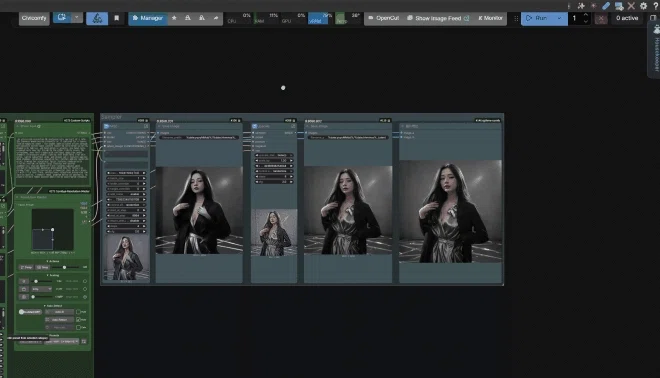Collapse the Actions section header
Image resolution: width=660 pixels, height=378 pixels.
pos(53,261)
